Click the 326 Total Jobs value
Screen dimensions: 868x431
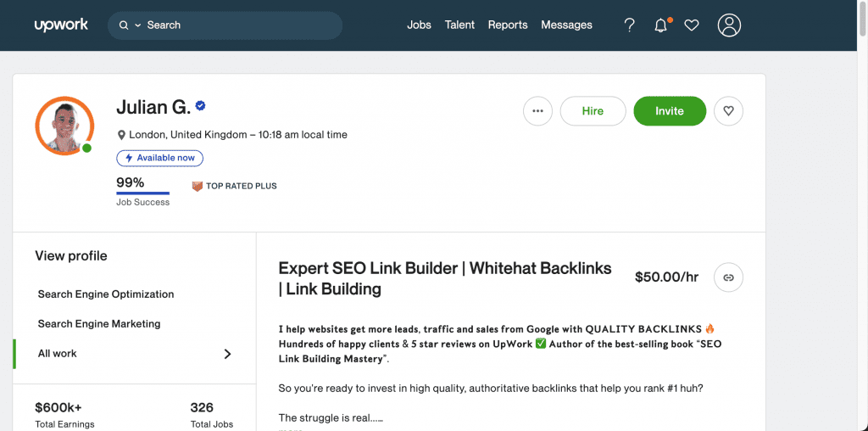tap(202, 408)
